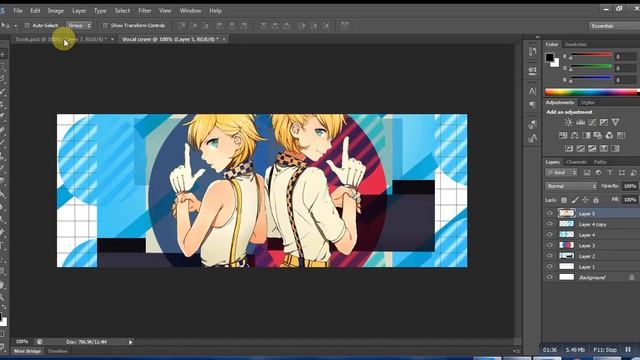Hide Layer 3 with its eye icon
640x360 pixels.
pos(549,245)
